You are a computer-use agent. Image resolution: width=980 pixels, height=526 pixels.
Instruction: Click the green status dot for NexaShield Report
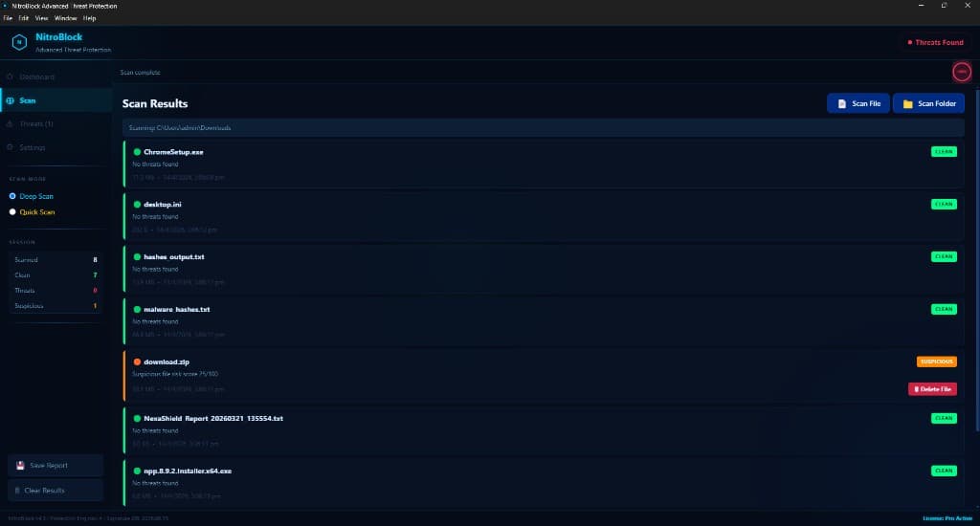pos(137,419)
